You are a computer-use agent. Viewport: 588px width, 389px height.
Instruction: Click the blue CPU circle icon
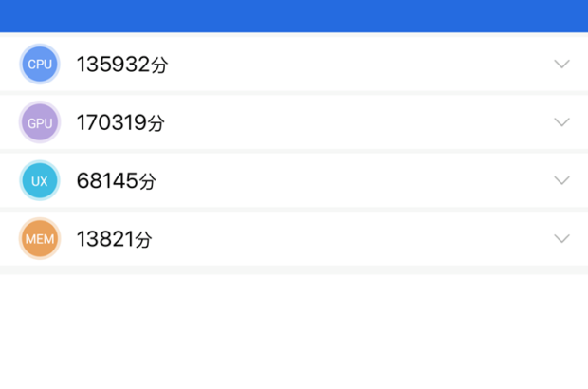(40, 65)
